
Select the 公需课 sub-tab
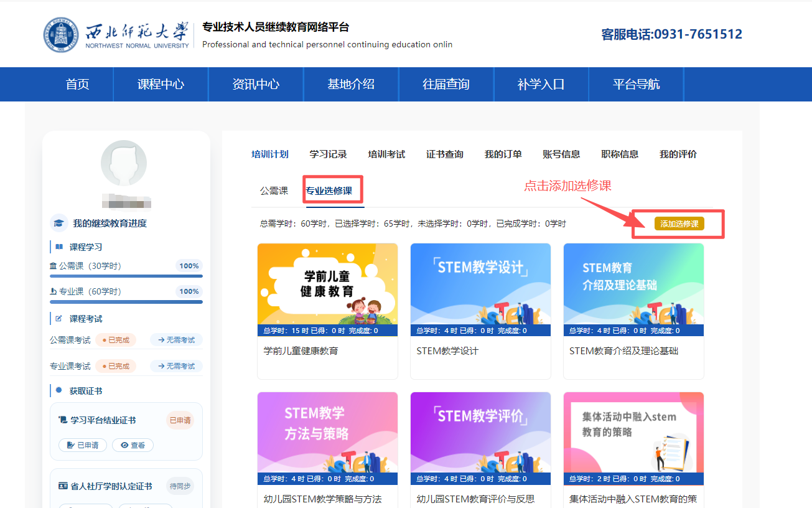(x=274, y=191)
